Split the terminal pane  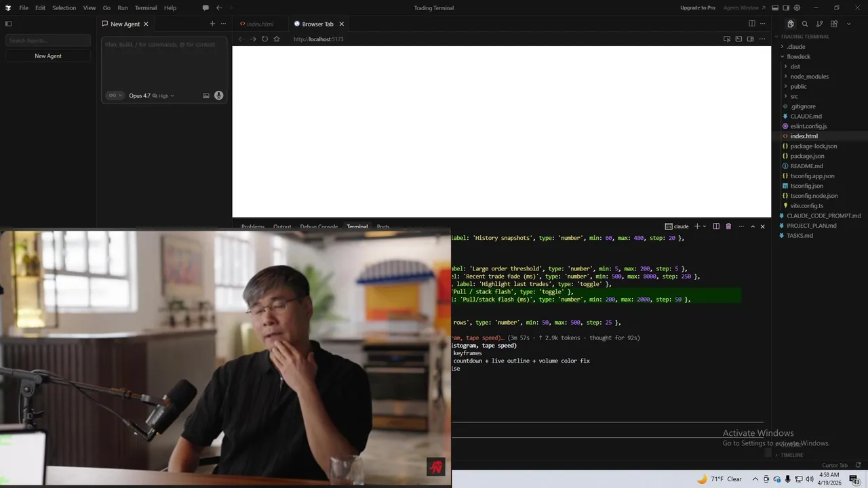point(716,226)
